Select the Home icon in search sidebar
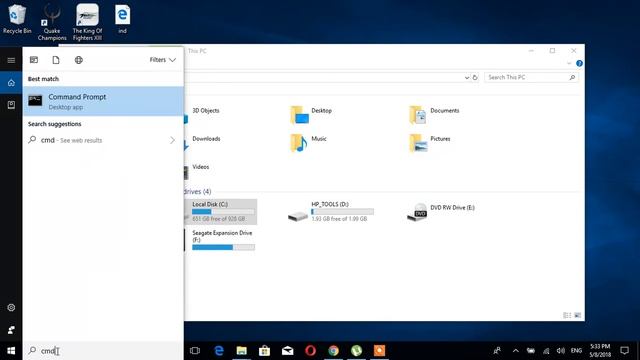The image size is (640, 360). (x=11, y=83)
